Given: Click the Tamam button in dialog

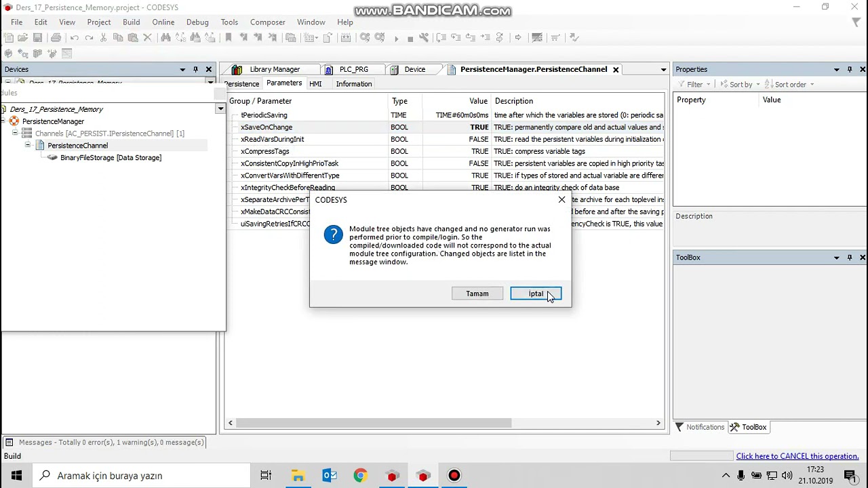Looking at the screenshot, I should click(x=477, y=293).
